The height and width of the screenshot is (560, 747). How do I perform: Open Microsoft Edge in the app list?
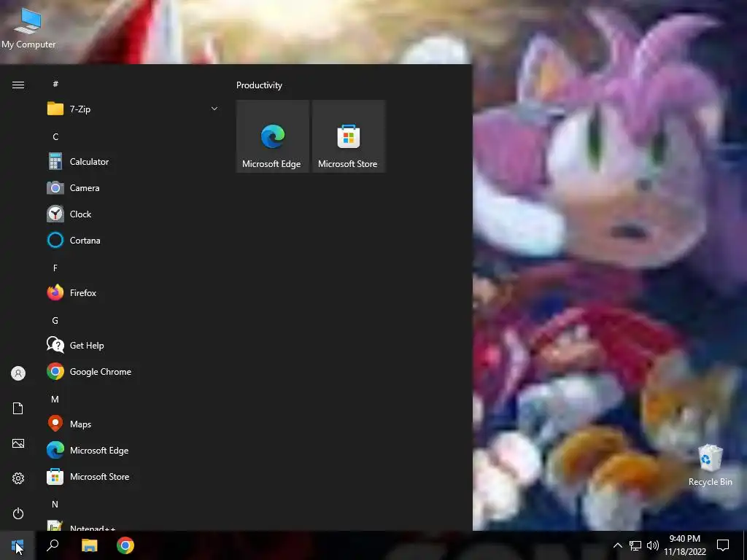[x=133, y=451]
